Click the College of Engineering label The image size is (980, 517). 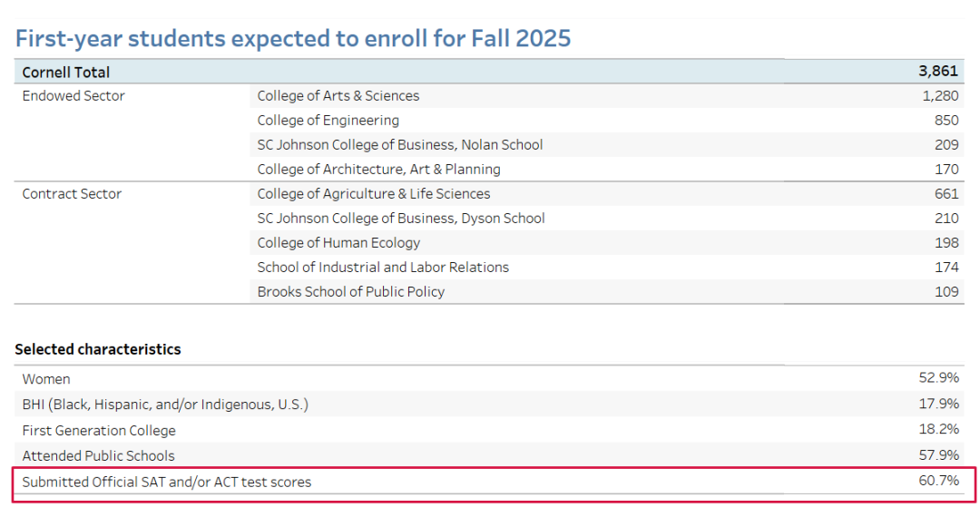coord(328,121)
